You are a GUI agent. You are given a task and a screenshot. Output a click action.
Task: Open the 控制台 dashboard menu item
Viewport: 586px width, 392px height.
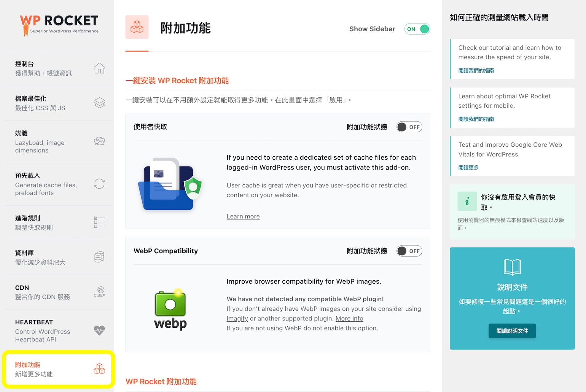click(x=59, y=68)
